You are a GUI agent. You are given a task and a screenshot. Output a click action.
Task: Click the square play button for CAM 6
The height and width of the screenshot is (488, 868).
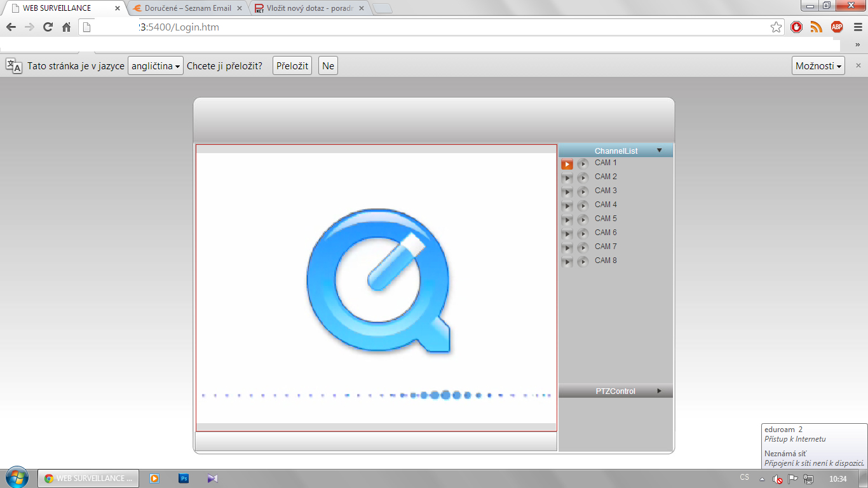(x=567, y=234)
